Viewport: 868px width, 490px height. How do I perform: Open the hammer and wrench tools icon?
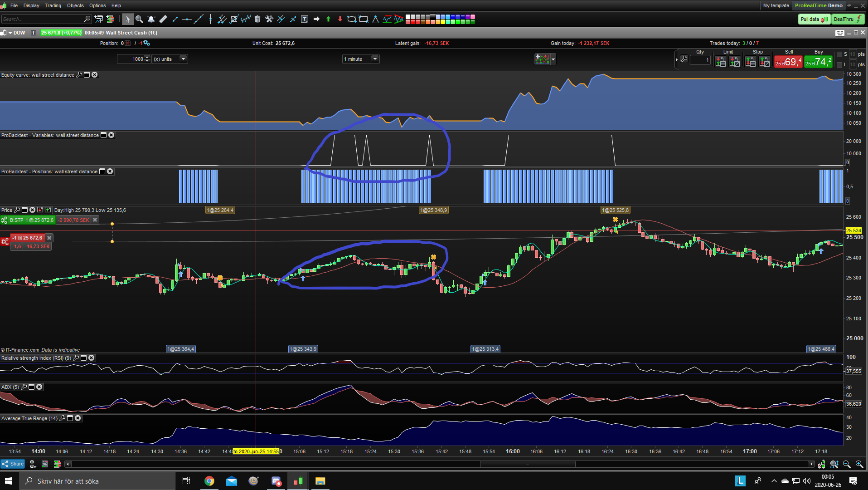coord(269,19)
